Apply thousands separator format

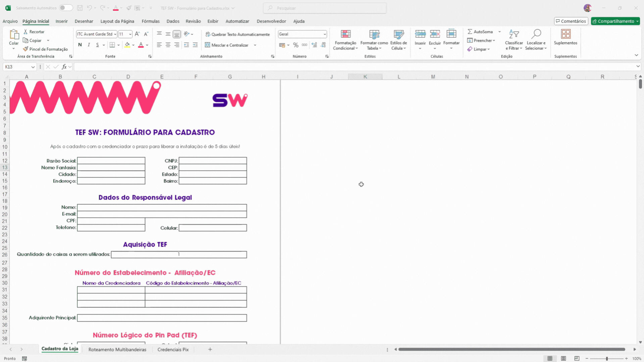(304, 45)
